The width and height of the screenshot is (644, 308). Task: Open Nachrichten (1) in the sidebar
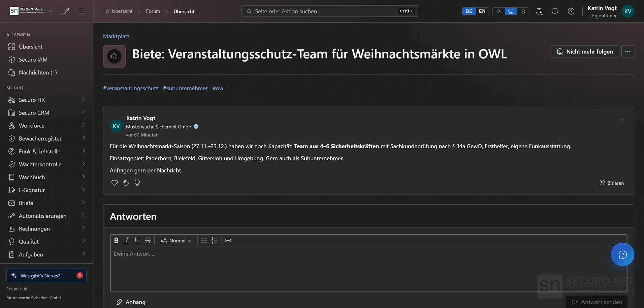tap(46, 72)
